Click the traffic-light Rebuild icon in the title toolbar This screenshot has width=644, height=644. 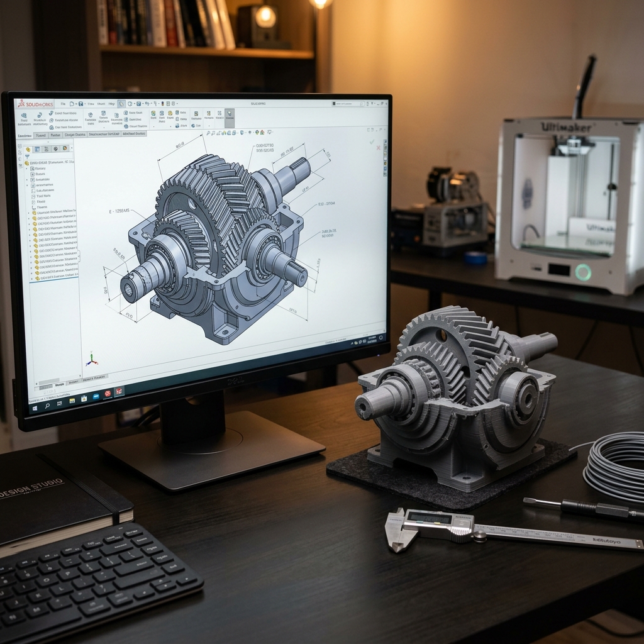pyautogui.click(x=163, y=104)
